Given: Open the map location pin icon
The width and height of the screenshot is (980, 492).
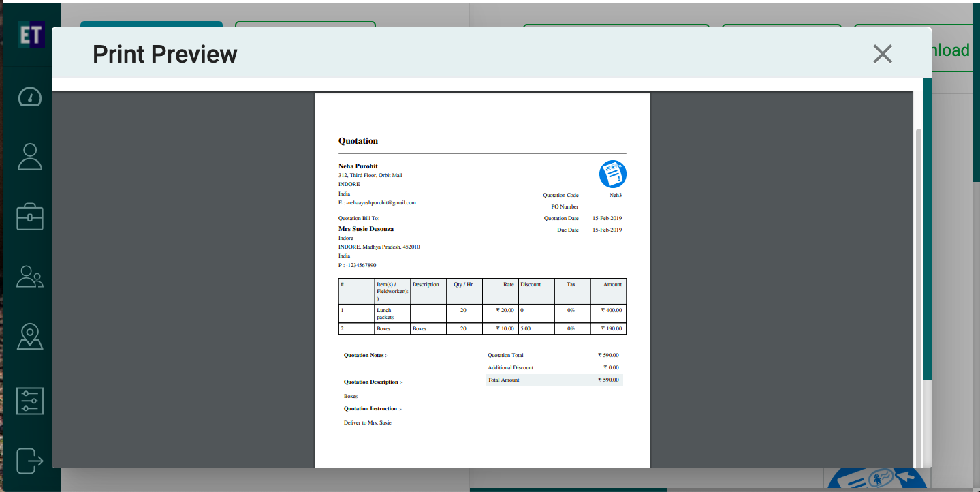Looking at the screenshot, I should tap(30, 337).
